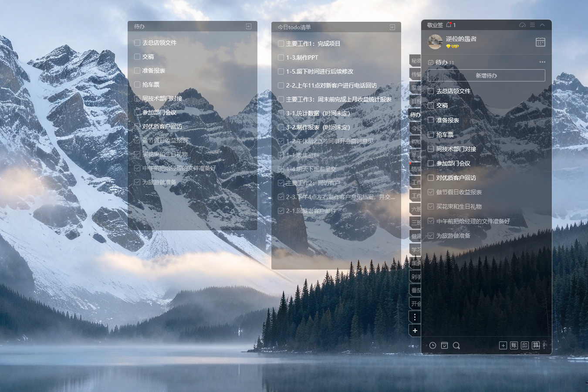Click username 逆位的愚者
Screen dimensions: 588x392
[461, 39]
